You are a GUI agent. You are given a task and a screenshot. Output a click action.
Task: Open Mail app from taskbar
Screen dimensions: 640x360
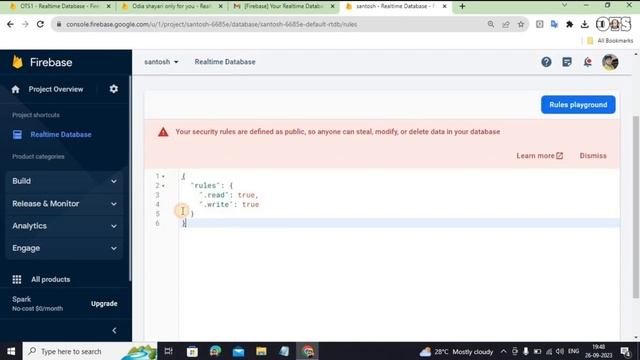238,351
